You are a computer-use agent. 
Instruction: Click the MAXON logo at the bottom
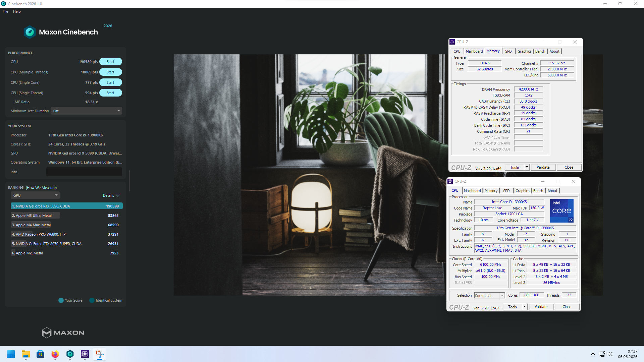coord(63,333)
